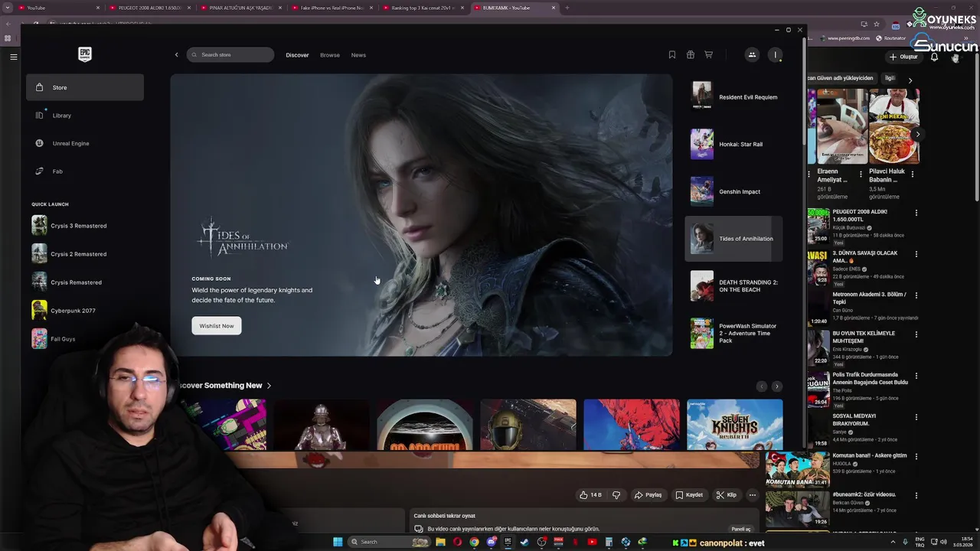Open Library in Epic sidebar

[85, 116]
